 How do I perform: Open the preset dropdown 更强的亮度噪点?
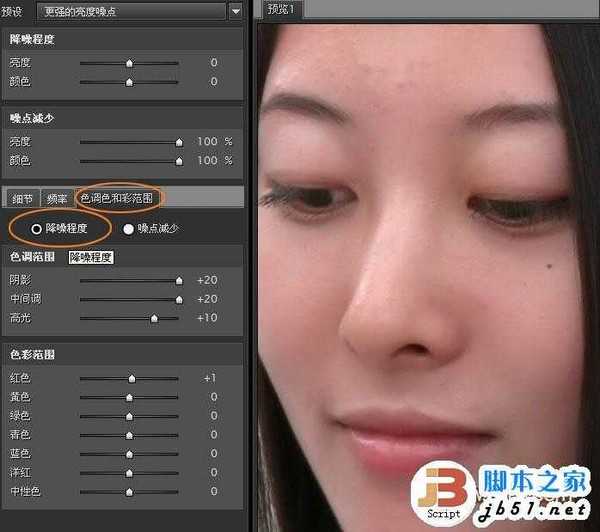coord(130,11)
